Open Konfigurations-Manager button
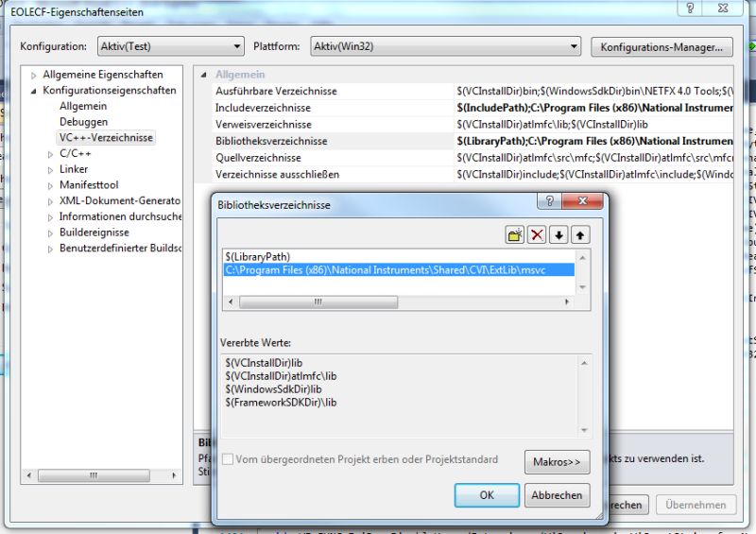This screenshot has width=756, height=534. point(661,47)
